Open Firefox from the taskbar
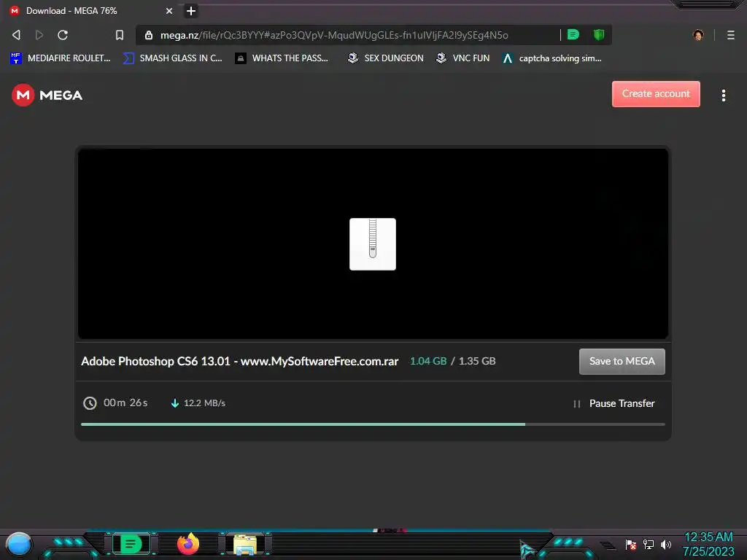 188,544
